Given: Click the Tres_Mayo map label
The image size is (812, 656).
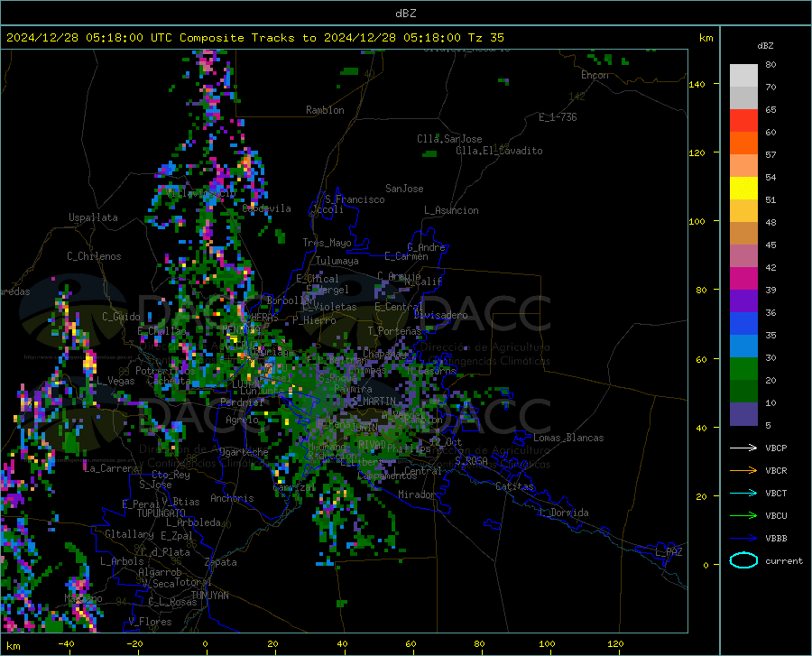Looking at the screenshot, I should 327,243.
